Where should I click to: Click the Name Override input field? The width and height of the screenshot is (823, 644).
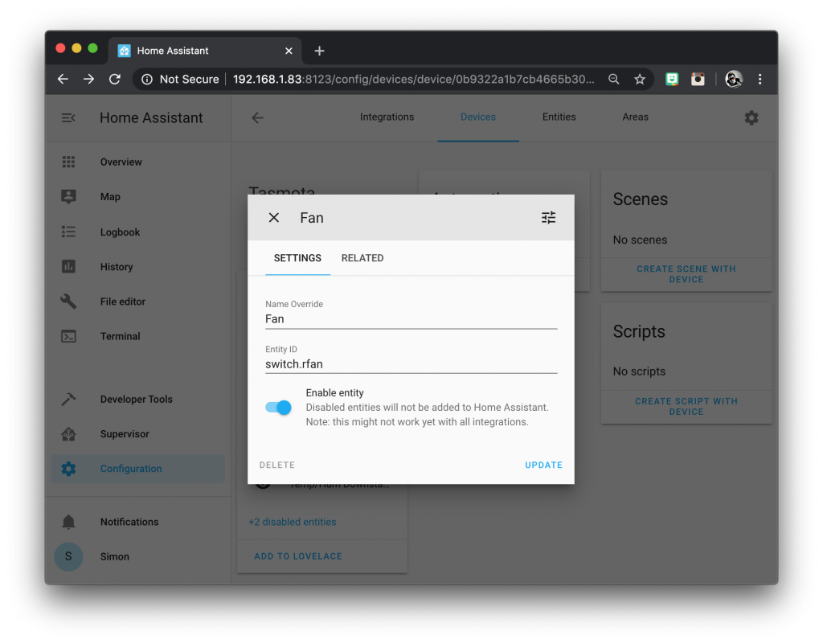[411, 318]
